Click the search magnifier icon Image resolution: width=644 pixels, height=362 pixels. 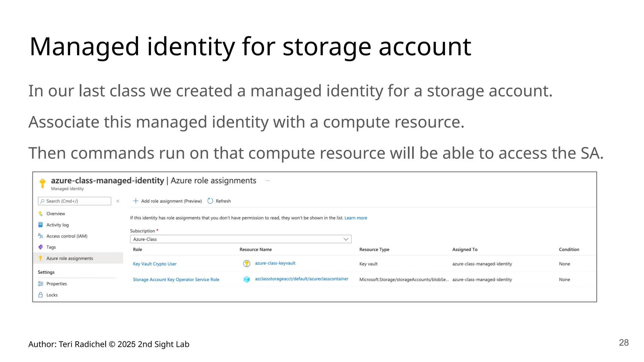42,201
